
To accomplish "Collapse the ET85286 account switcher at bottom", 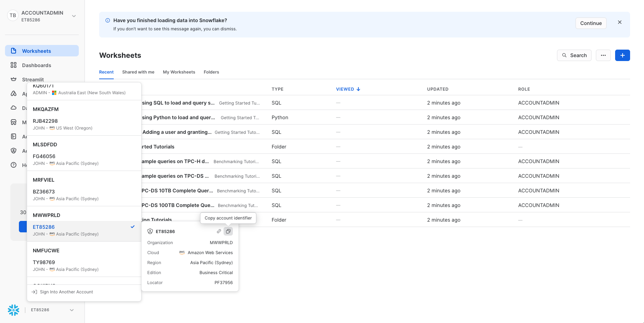I will tap(72, 310).
